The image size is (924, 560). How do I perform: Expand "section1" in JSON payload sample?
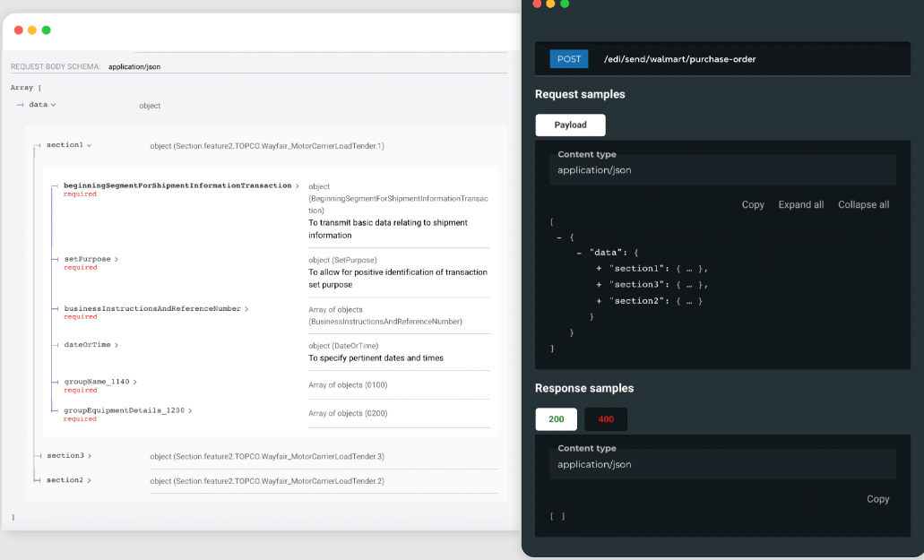[x=599, y=269]
